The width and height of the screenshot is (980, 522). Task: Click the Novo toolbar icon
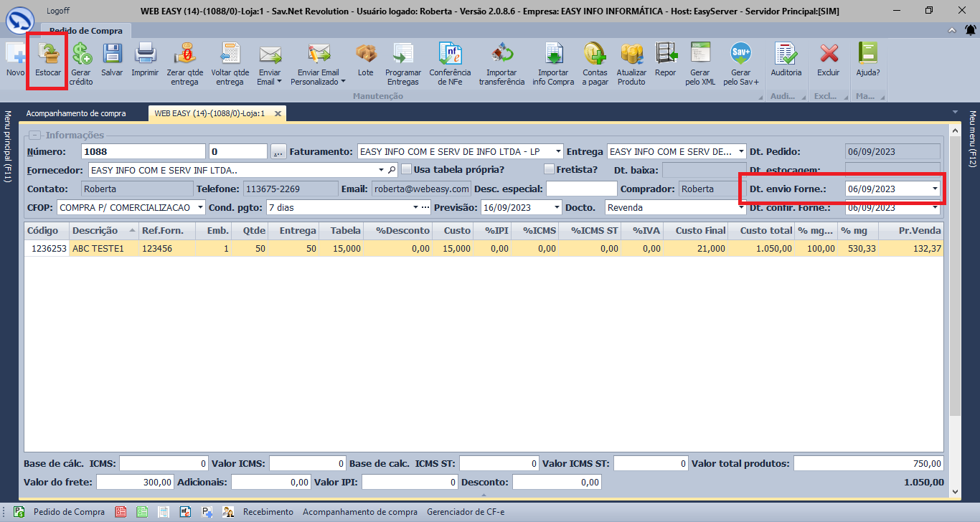(15, 54)
